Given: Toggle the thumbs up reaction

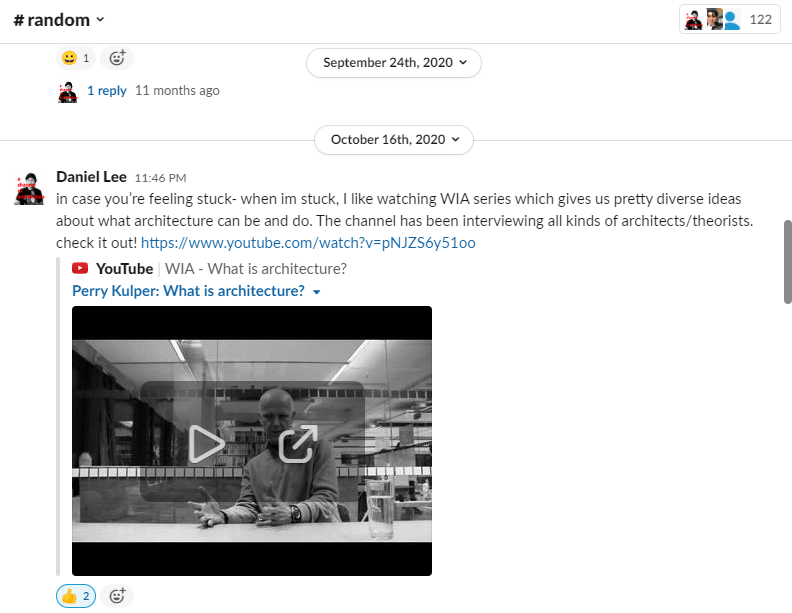Looking at the screenshot, I should tap(76, 596).
